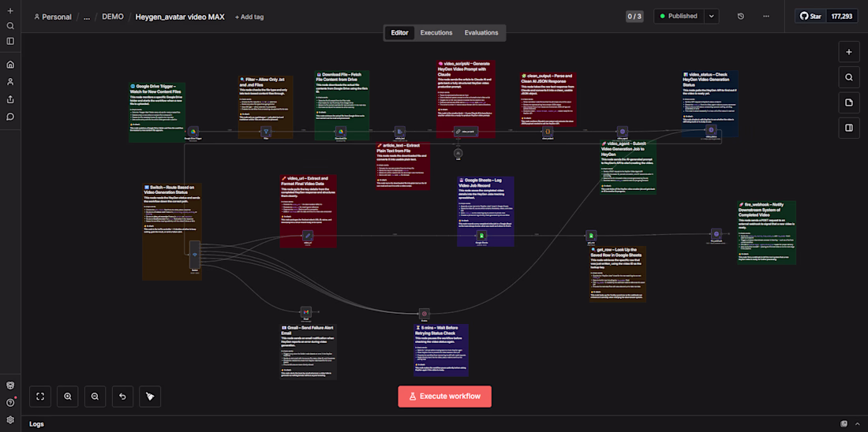
Task: Open canvas search button on right side
Action: pos(848,77)
